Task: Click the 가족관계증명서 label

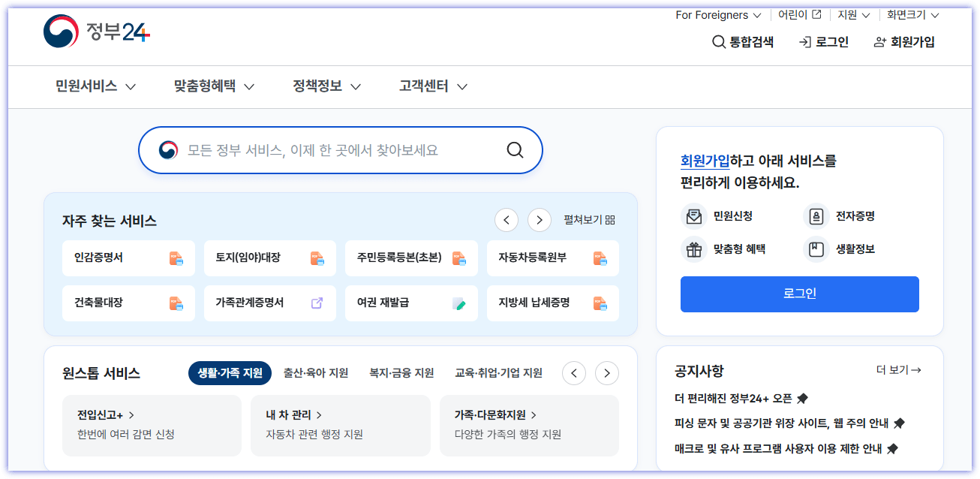Action: (x=250, y=303)
